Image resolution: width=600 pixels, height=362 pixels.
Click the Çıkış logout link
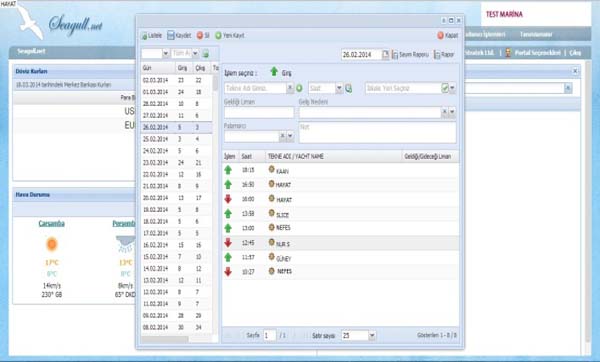click(575, 53)
